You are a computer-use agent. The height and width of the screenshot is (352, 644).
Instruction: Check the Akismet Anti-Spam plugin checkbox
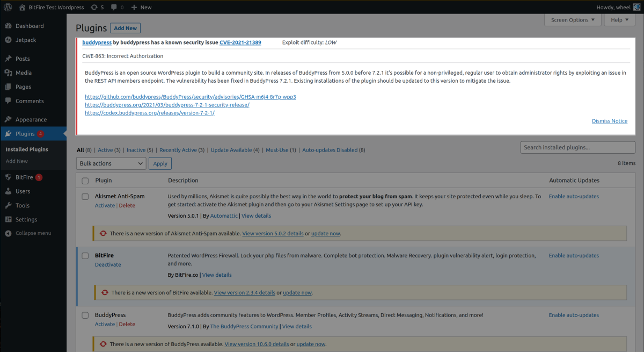(x=85, y=197)
